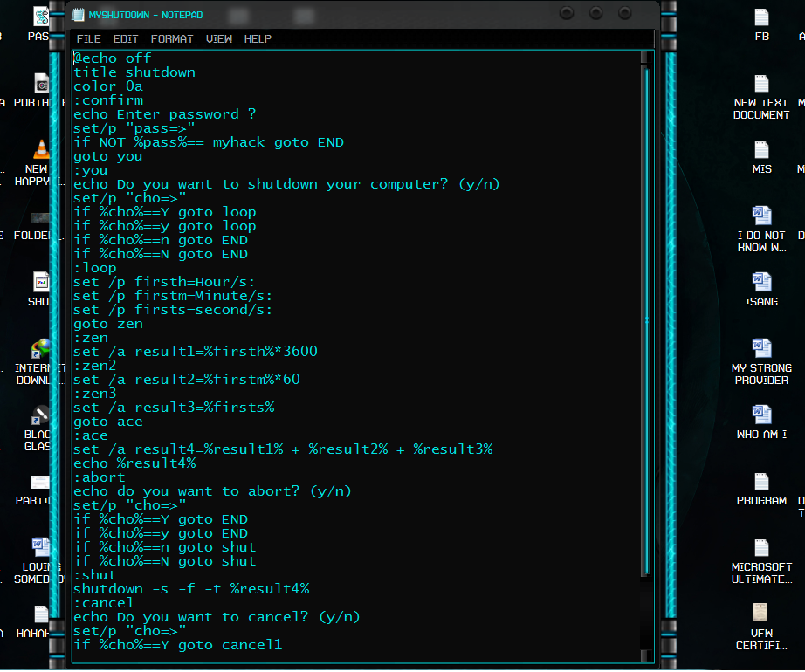Image resolution: width=805 pixels, height=672 pixels.
Task: Open the Internet Download Manager desktop icon
Action: click(x=39, y=347)
